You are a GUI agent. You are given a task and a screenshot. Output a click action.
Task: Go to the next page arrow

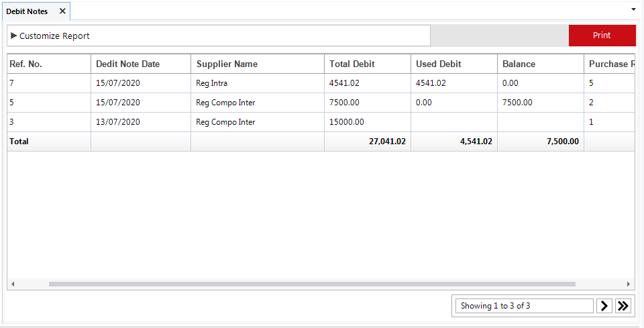pyautogui.click(x=604, y=306)
